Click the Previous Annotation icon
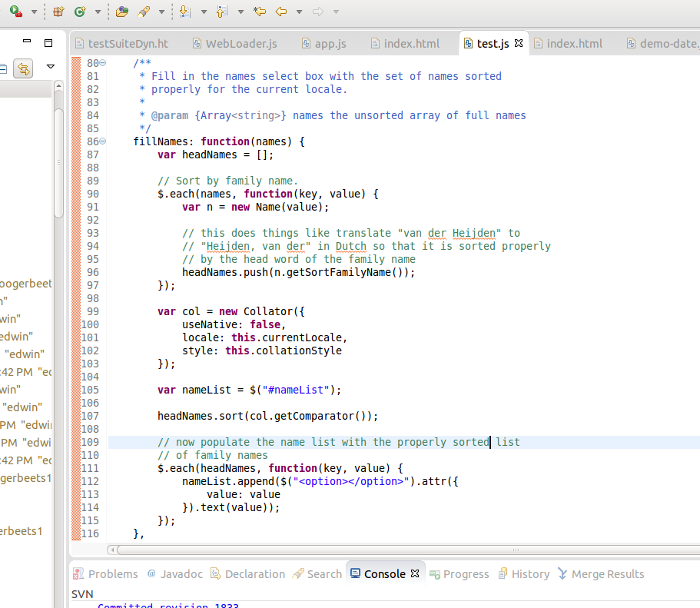The height and width of the screenshot is (608, 700). click(x=222, y=12)
